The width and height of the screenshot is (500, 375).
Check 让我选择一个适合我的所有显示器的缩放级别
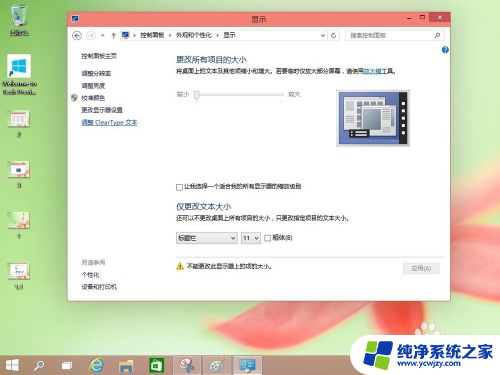tap(179, 187)
